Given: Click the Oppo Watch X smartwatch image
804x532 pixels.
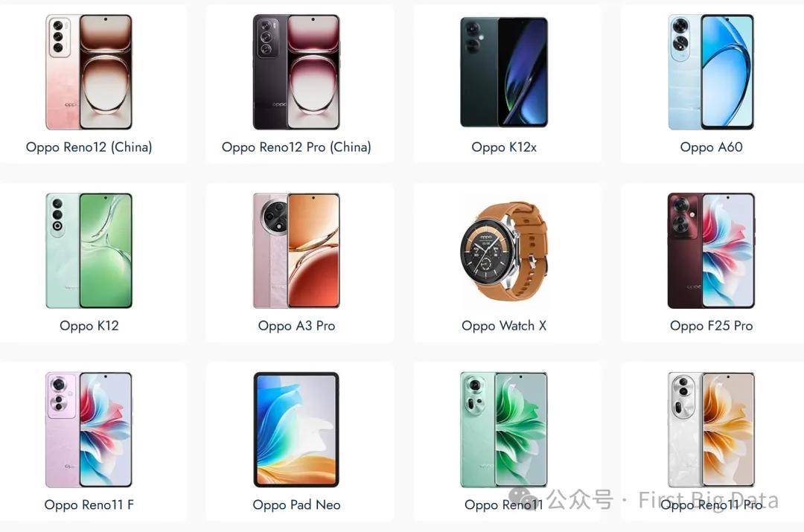Looking at the screenshot, I should click(x=504, y=251).
